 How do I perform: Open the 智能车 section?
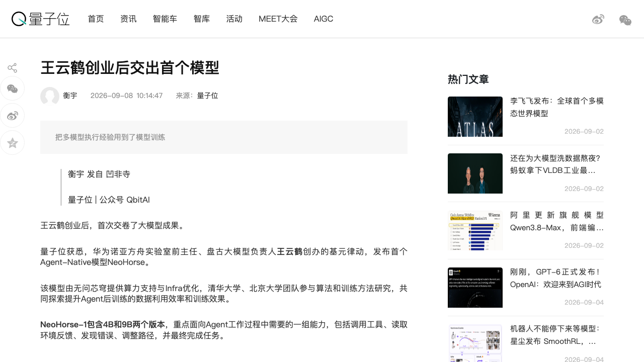point(165,19)
